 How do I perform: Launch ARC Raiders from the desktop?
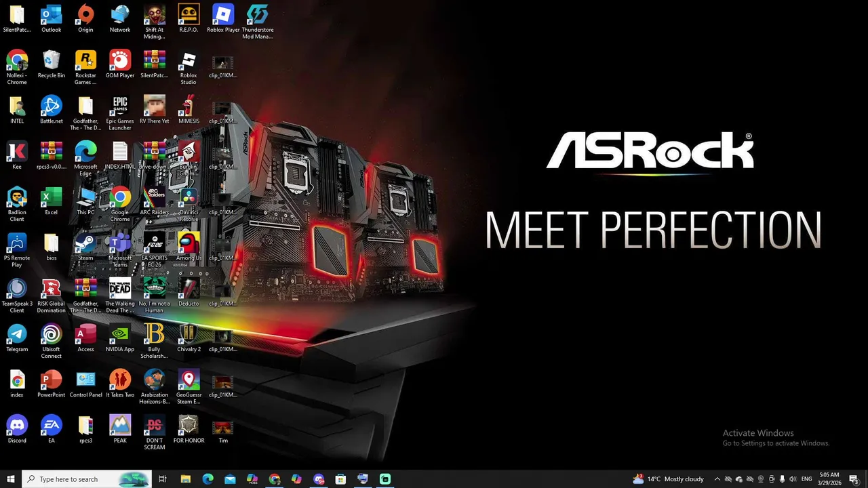(x=154, y=201)
